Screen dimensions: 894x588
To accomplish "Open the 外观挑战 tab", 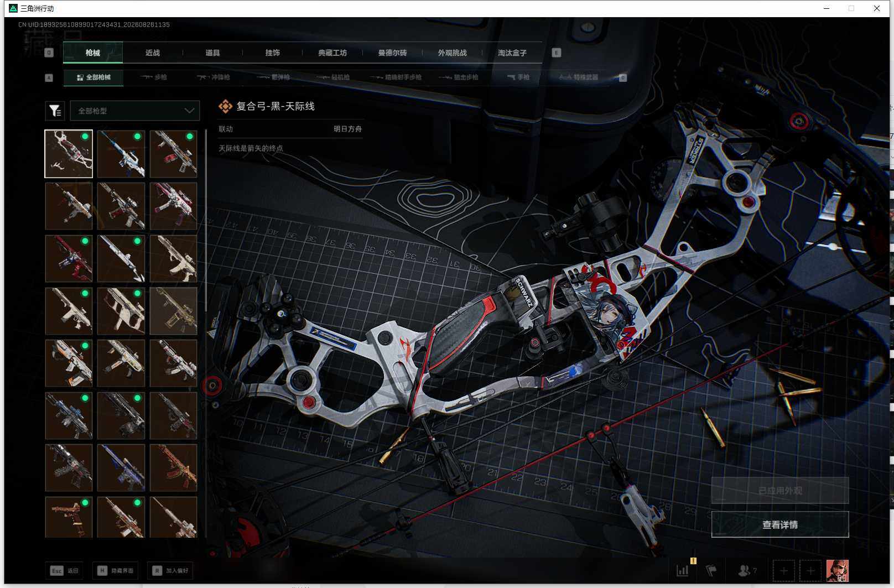I will pos(452,53).
